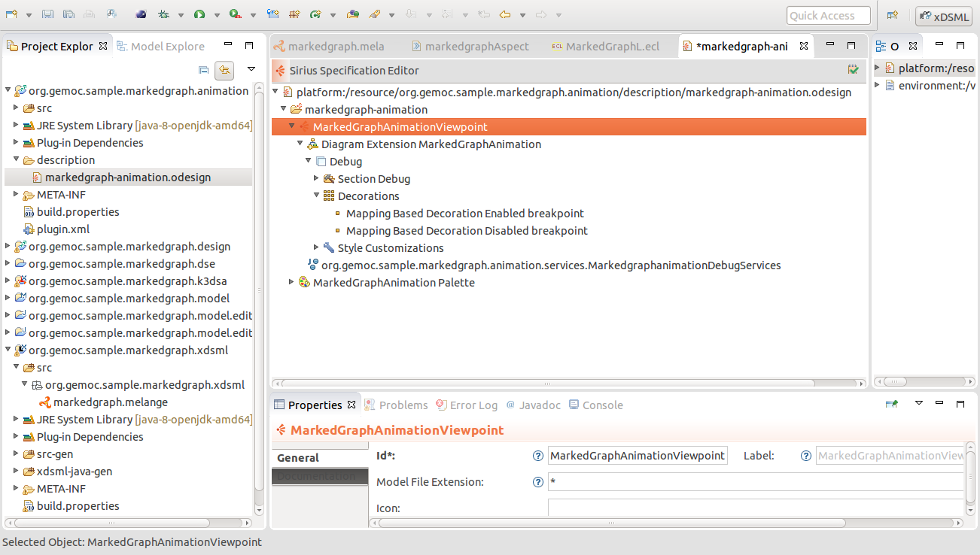
Task: Expand the Style Customizations node
Action: 317,247
